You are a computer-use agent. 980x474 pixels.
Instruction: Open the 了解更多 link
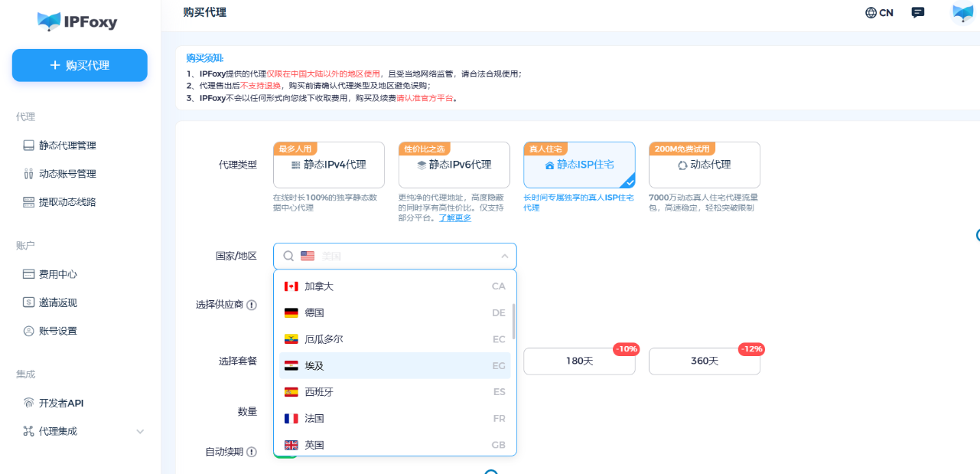(454, 218)
